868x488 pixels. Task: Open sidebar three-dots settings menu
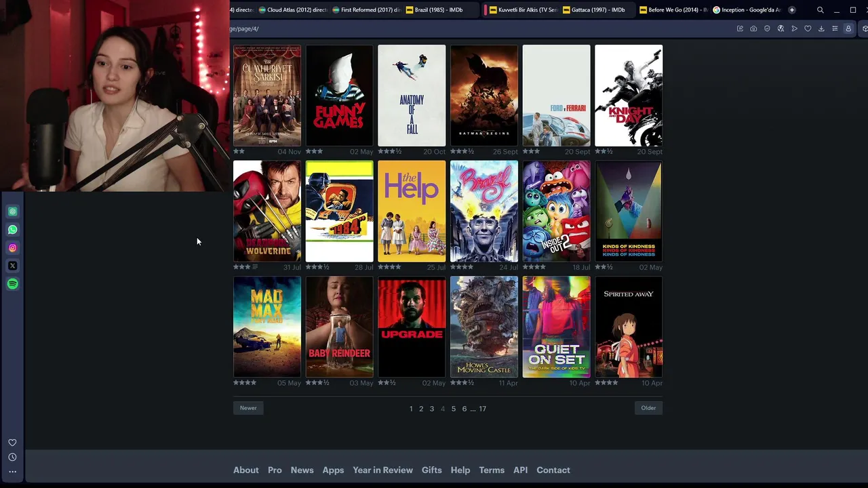tap(12, 472)
